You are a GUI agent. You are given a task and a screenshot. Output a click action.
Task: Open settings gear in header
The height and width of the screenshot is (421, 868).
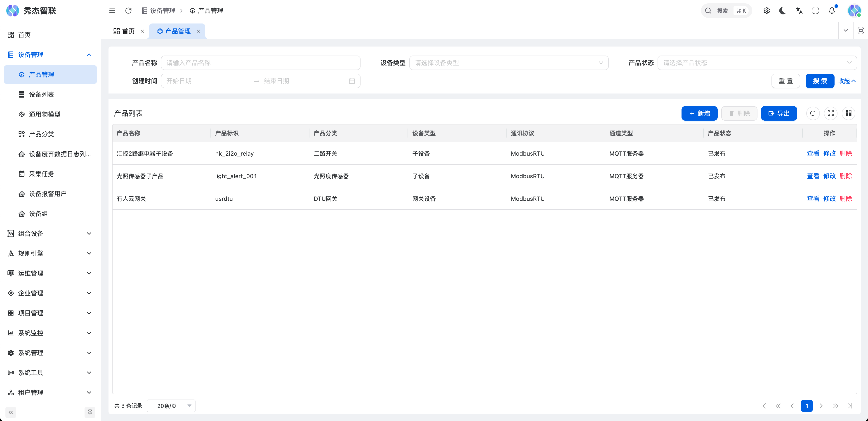click(x=766, y=11)
